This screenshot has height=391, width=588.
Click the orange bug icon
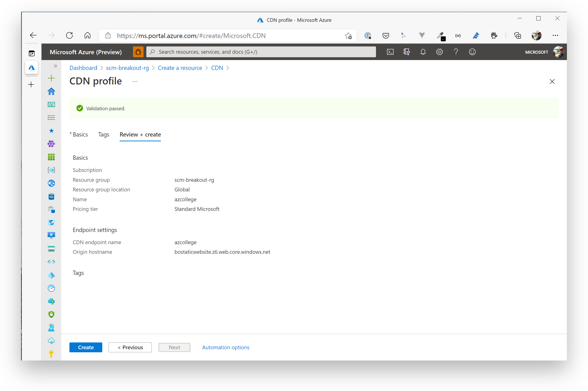point(138,52)
